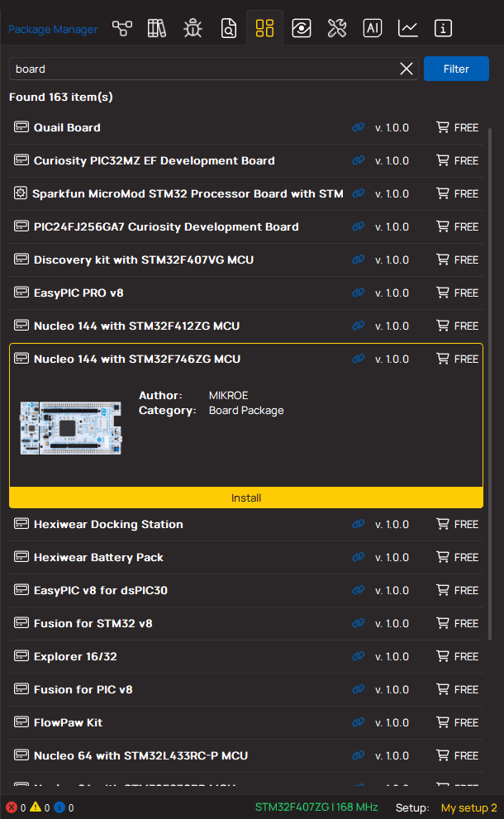Open the debugger bug icon tab
This screenshot has height=819, width=504.
click(x=193, y=29)
